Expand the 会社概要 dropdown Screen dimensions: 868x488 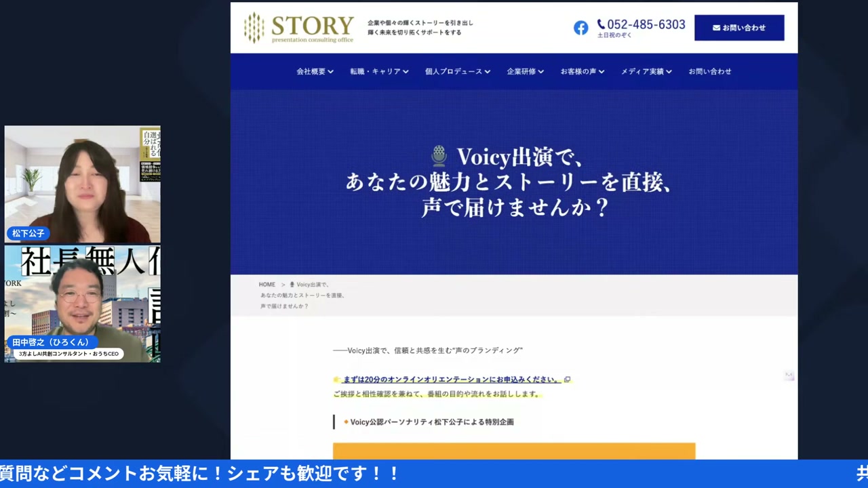point(315,71)
